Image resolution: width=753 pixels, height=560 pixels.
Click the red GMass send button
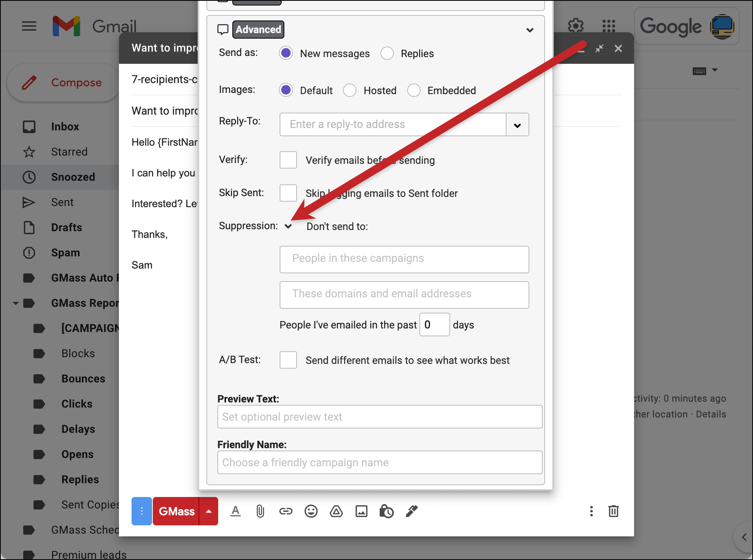(176, 511)
